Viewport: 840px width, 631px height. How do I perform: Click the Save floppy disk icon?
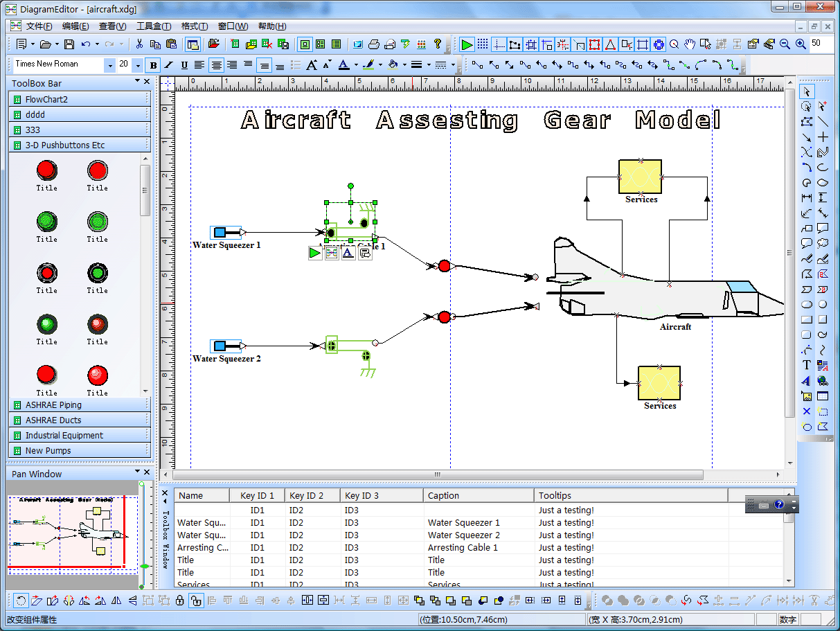click(x=69, y=44)
